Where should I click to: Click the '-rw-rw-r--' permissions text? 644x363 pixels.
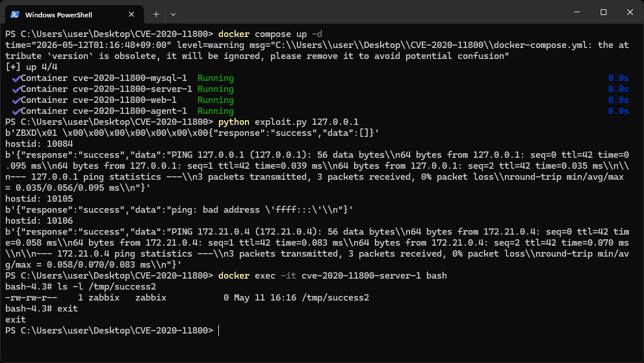point(31,298)
